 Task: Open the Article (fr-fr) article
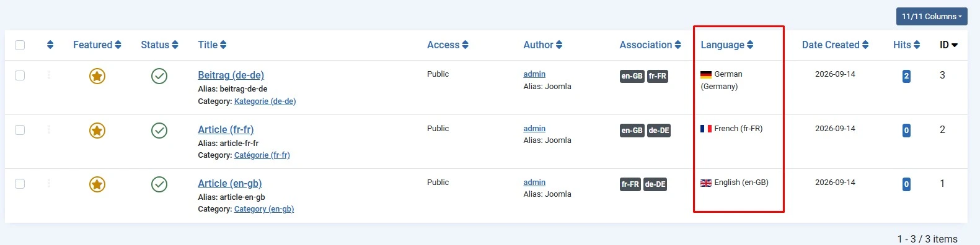pyautogui.click(x=226, y=129)
